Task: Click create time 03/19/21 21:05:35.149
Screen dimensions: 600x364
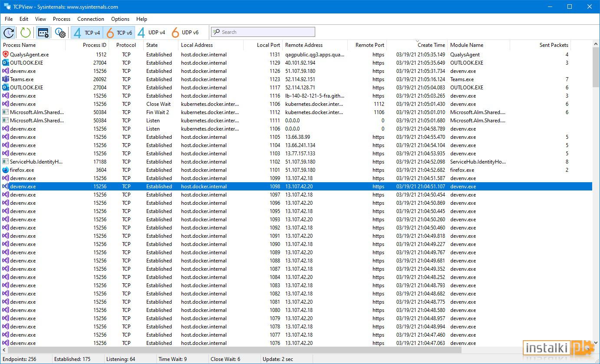Action: point(421,55)
